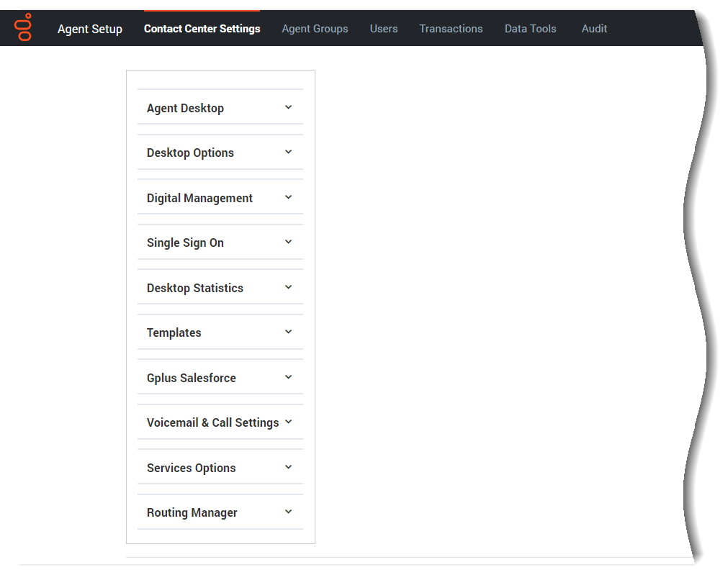
Task: Click the chevron icon beside Agent Desktop
Action: [x=288, y=107]
